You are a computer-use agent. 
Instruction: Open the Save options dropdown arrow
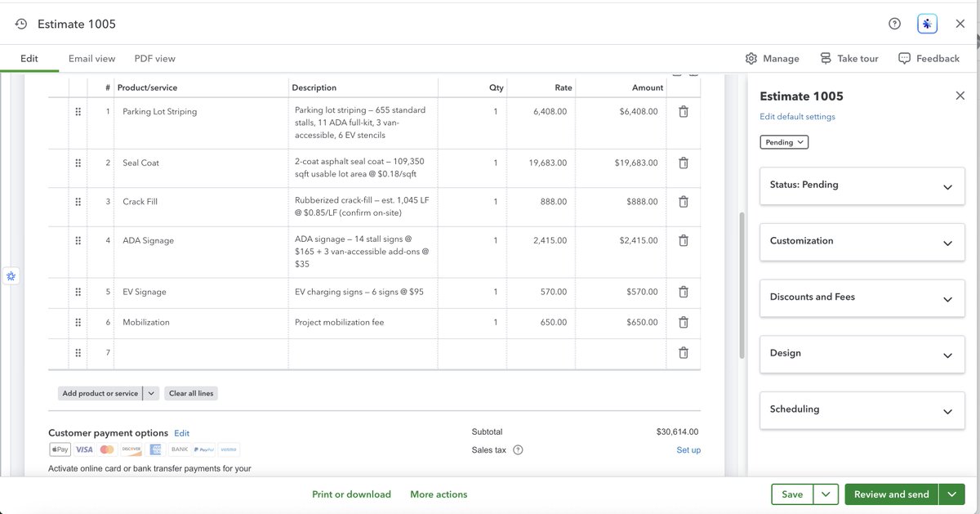[x=826, y=494]
